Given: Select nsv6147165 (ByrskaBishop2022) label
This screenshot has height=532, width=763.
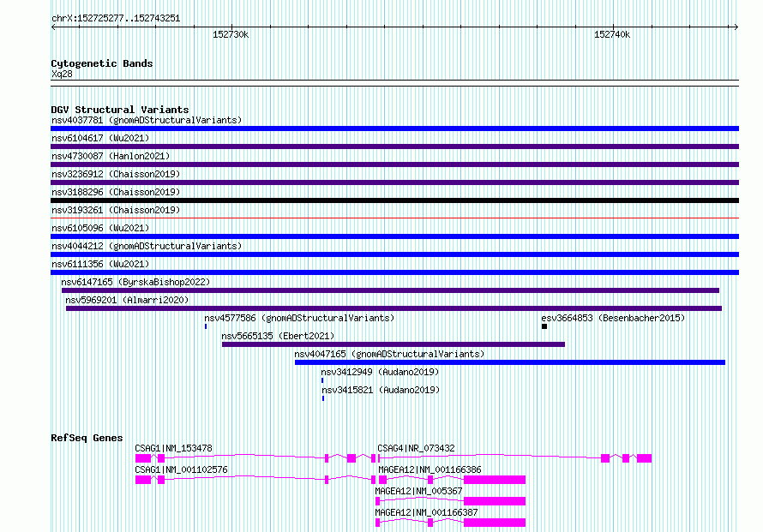Looking at the screenshot, I should (x=135, y=282).
